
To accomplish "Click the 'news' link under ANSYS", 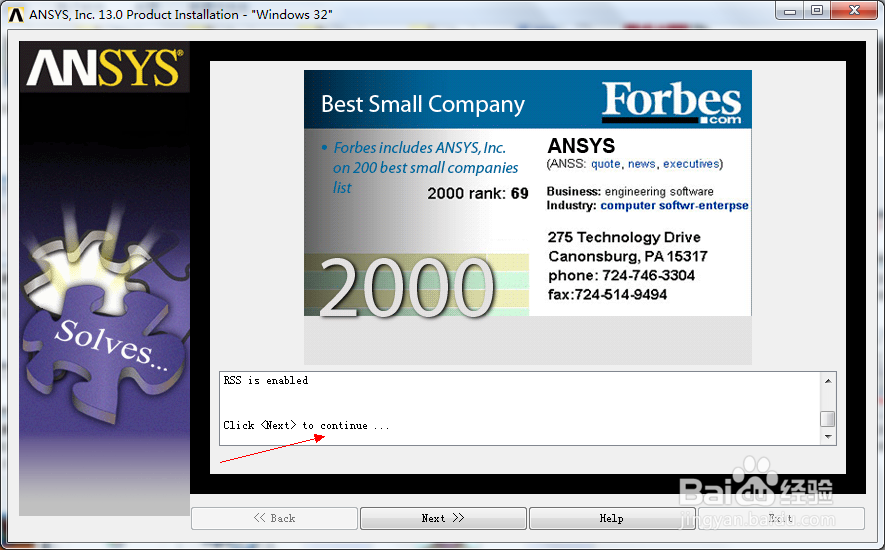I will pos(642,164).
